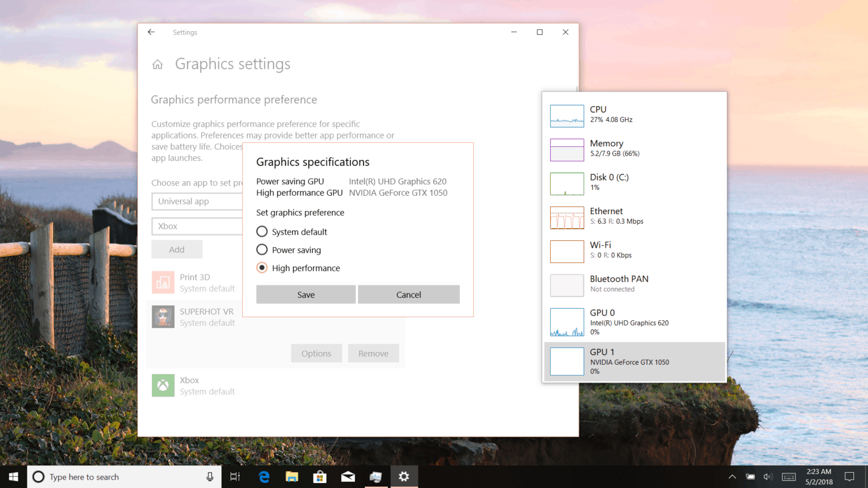Select the Ethernet performance graph
The width and height of the screenshot is (868, 488).
click(567, 217)
